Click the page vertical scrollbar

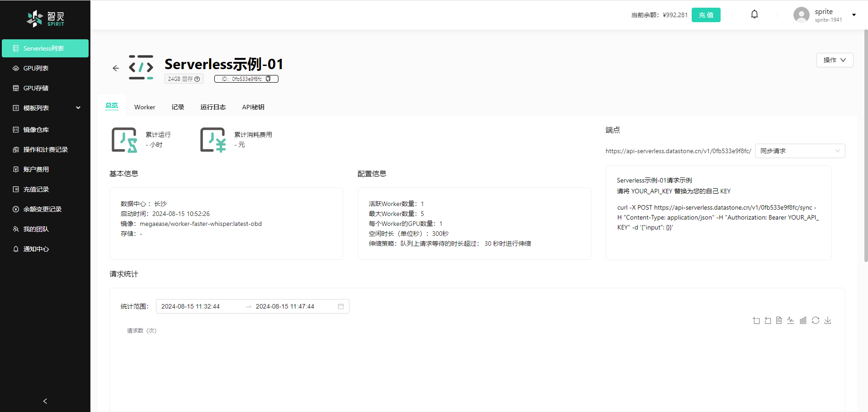click(866, 145)
